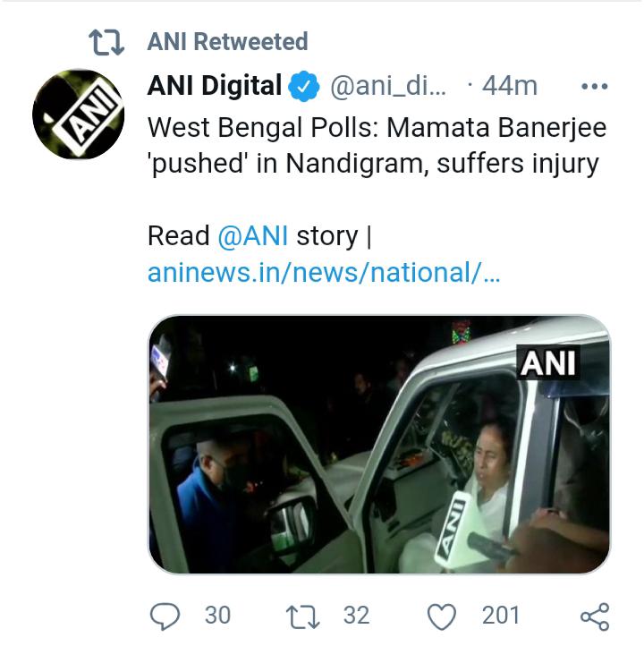The image size is (644, 646).
Task: Click the retweet count of 32
Action: [x=356, y=616]
